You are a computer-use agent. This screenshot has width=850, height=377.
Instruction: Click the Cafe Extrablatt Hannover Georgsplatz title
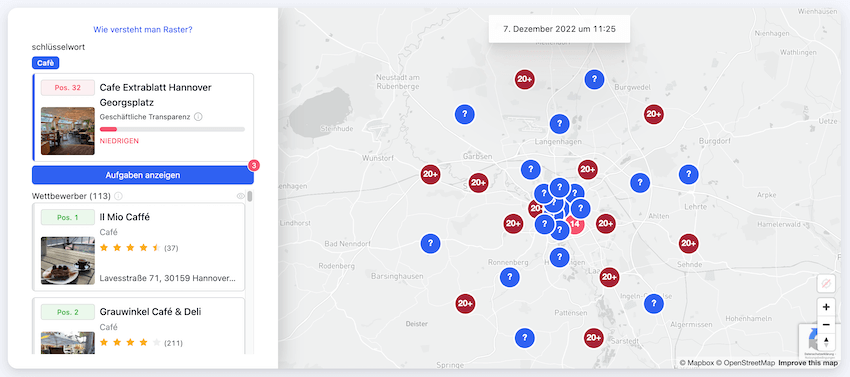pyautogui.click(x=156, y=95)
